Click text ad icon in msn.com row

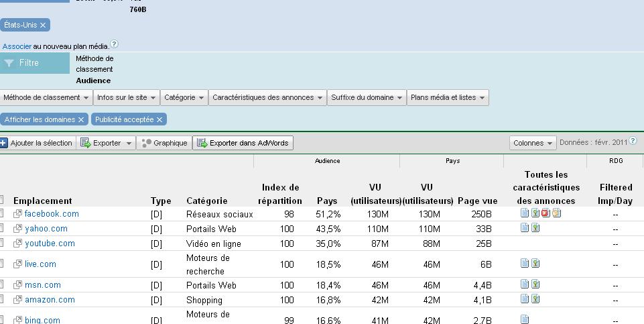pyautogui.click(x=525, y=283)
